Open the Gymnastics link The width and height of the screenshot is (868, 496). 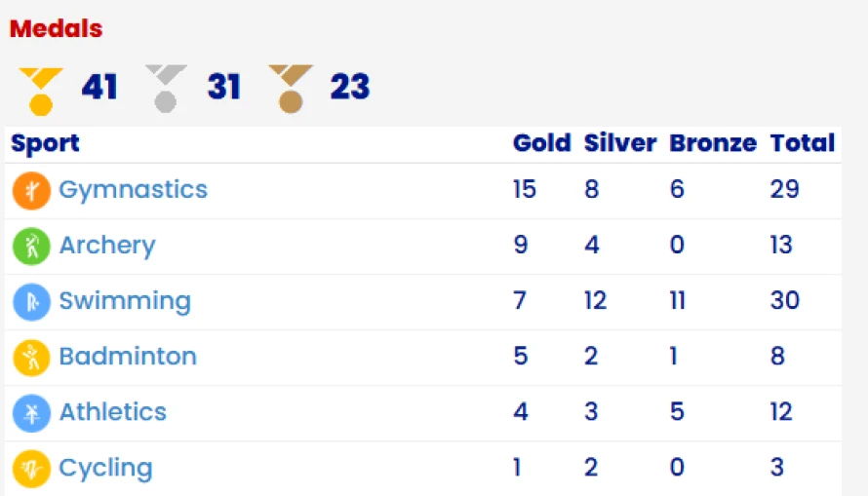click(134, 190)
